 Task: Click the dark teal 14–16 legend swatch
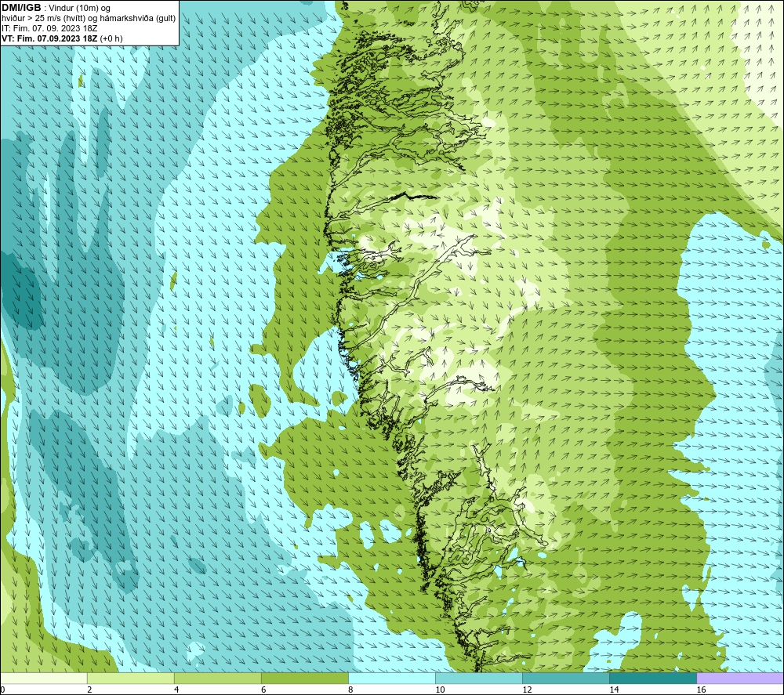click(653, 678)
